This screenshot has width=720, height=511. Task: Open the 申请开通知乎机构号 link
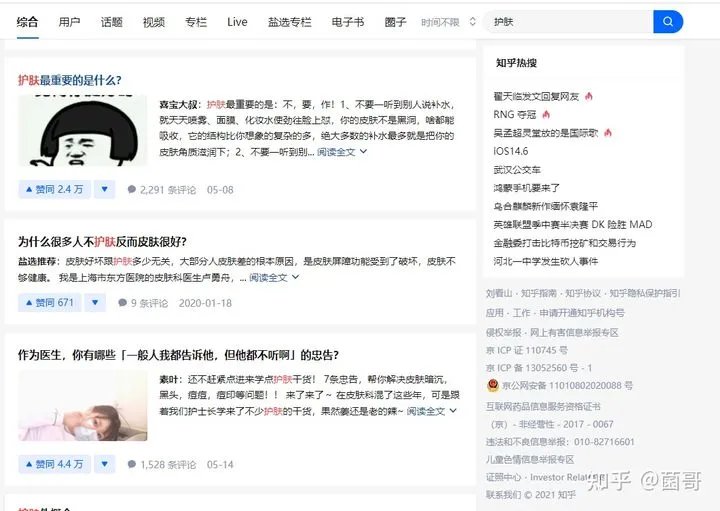(x=582, y=313)
